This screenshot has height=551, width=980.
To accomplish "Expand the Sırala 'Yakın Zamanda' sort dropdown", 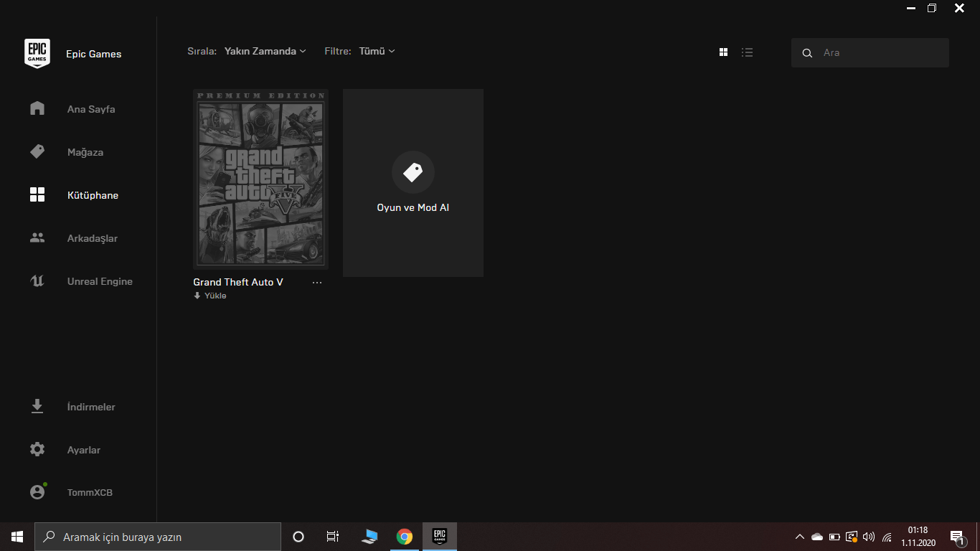I will click(x=265, y=51).
